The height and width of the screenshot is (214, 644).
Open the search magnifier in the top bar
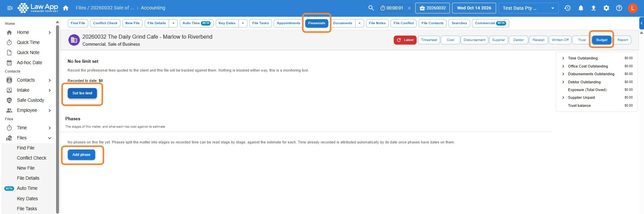(371, 8)
